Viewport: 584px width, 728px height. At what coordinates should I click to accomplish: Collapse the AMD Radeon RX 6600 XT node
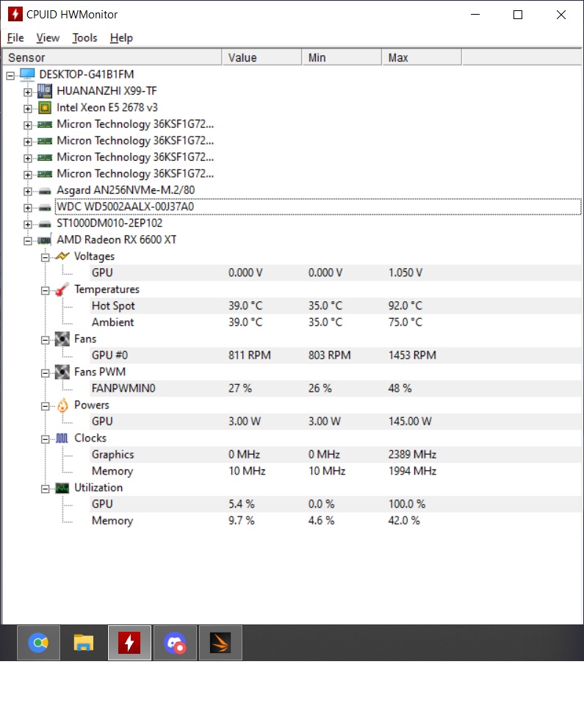point(28,240)
